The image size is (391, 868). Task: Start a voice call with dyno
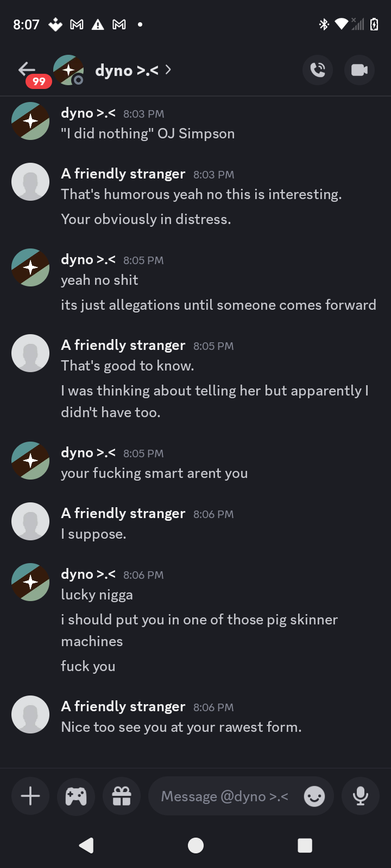(x=318, y=70)
